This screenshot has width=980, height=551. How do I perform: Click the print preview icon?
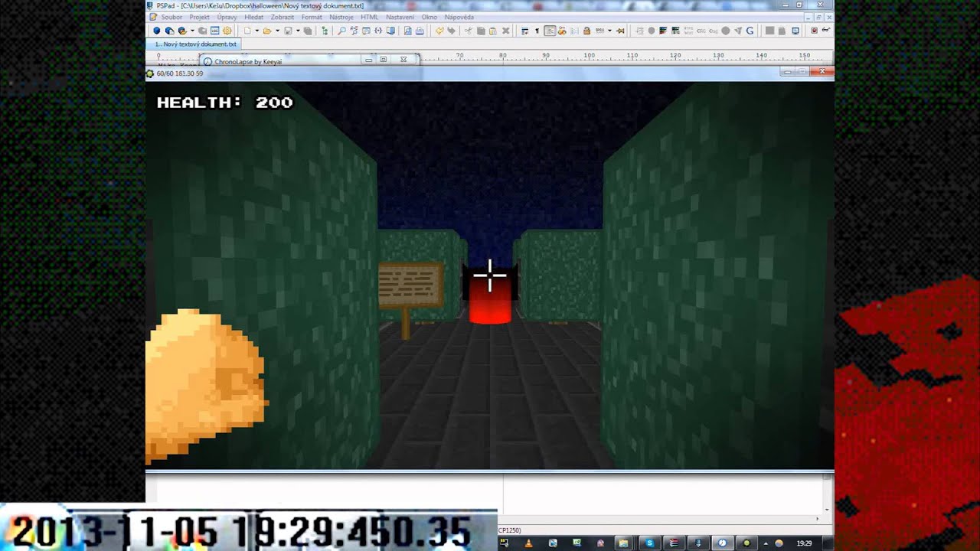click(x=407, y=31)
